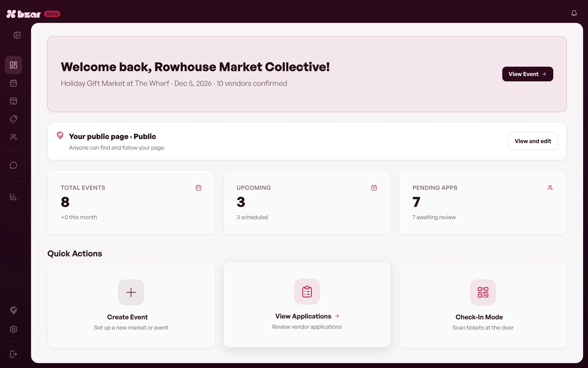Click the View Event button
The height and width of the screenshot is (368, 588).
pyautogui.click(x=527, y=74)
